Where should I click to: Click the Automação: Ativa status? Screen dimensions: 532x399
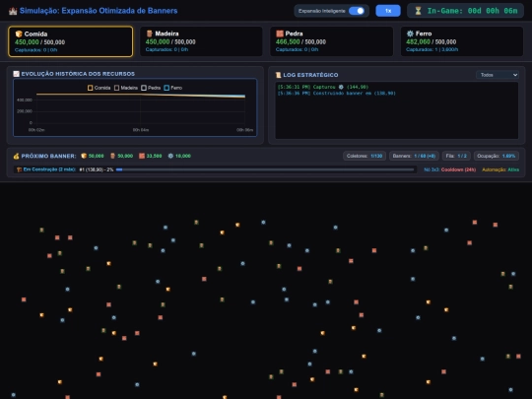[500, 169]
